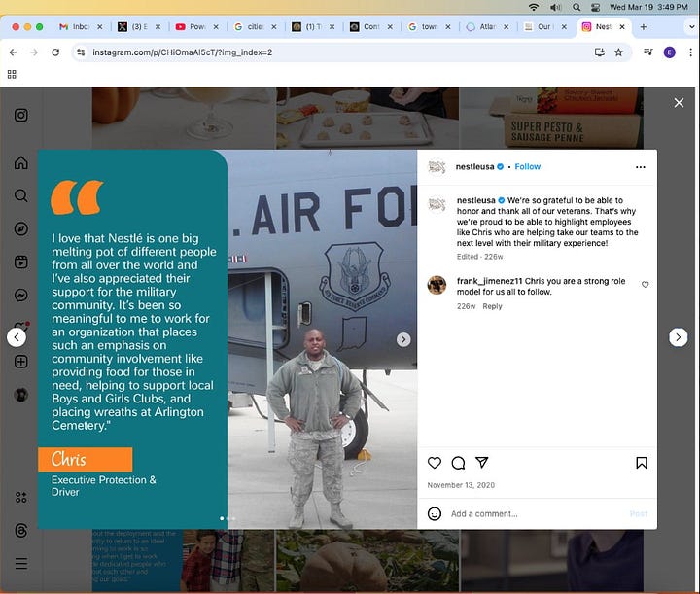
Task: Click Super Pesto Sausage Penne thumbnail behind overlay
Action: pos(551,118)
